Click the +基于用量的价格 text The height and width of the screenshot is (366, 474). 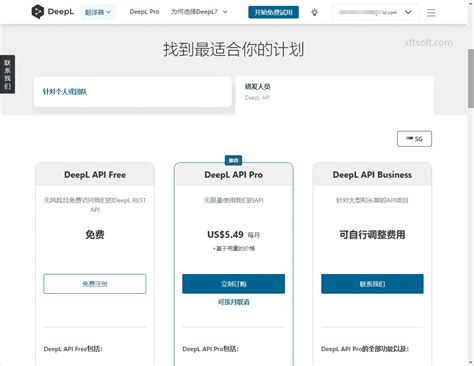[x=234, y=248]
